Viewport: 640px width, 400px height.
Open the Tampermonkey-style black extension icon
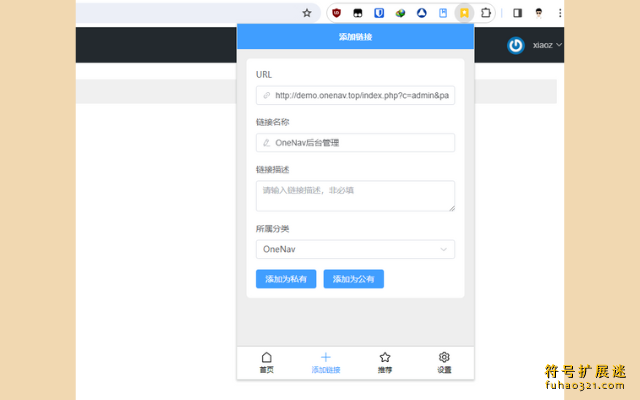[358, 13]
